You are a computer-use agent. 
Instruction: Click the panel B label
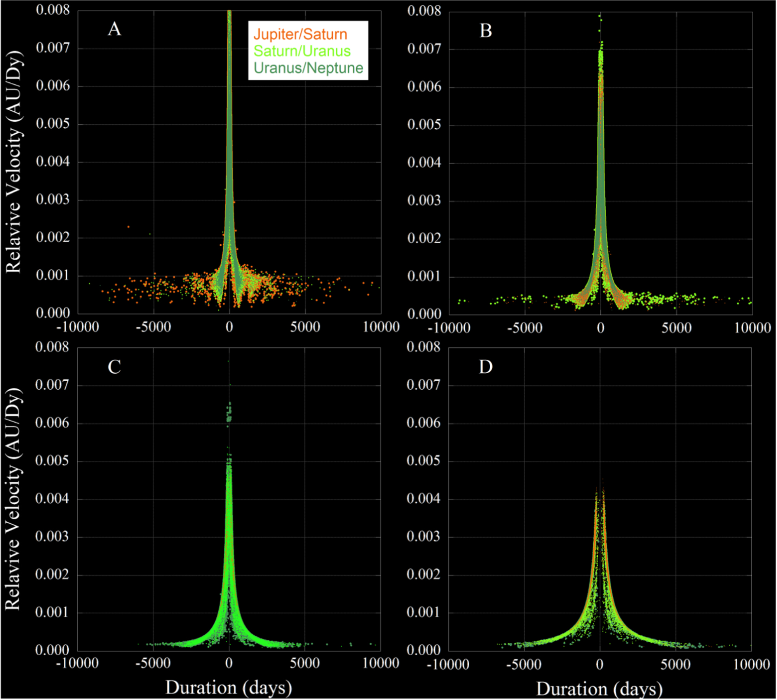pos(486,31)
